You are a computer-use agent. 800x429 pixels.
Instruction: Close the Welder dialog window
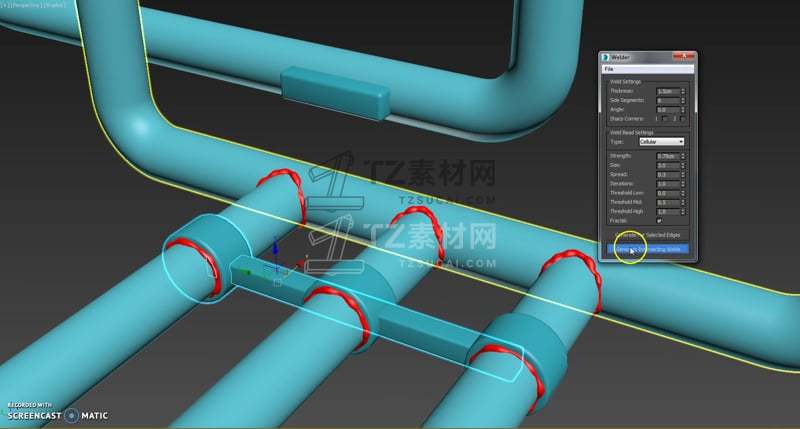(683, 56)
